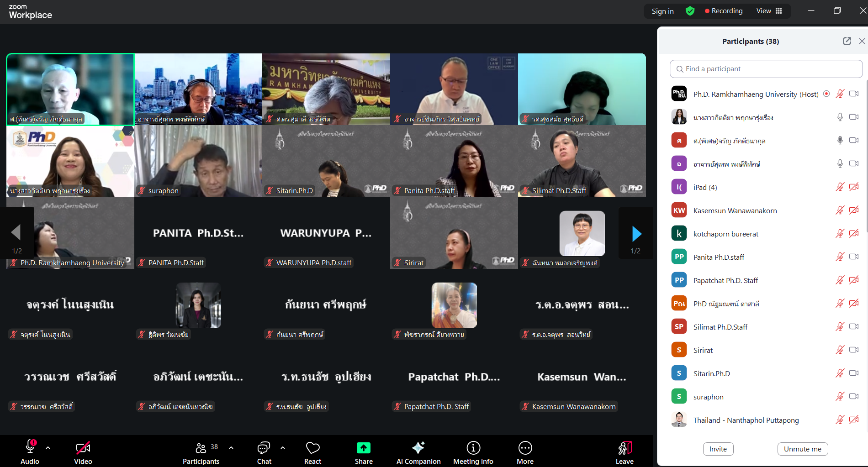Image resolution: width=868 pixels, height=467 pixels.
Task: Toggle microphone with Audio button
Action: click(30, 452)
